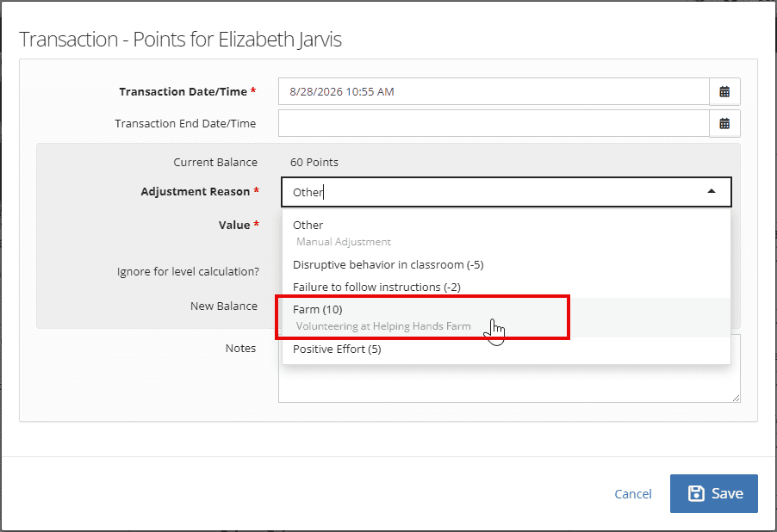This screenshot has height=532, width=777.
Task: Click the Adjustment Reason label
Action: coord(196,192)
